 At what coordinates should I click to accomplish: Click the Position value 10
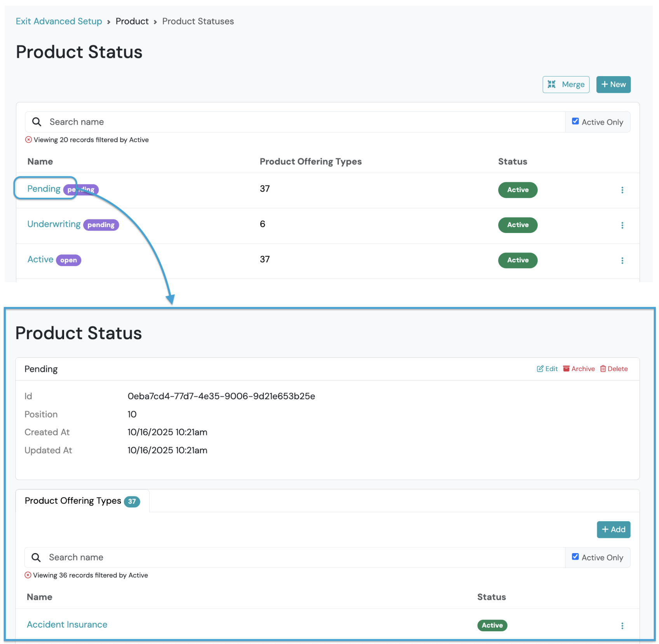click(x=132, y=414)
